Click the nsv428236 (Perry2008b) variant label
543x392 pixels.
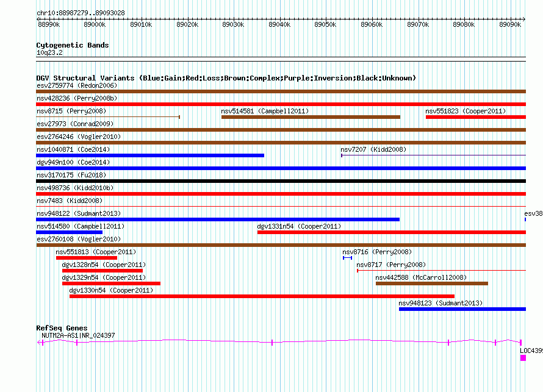point(77,98)
